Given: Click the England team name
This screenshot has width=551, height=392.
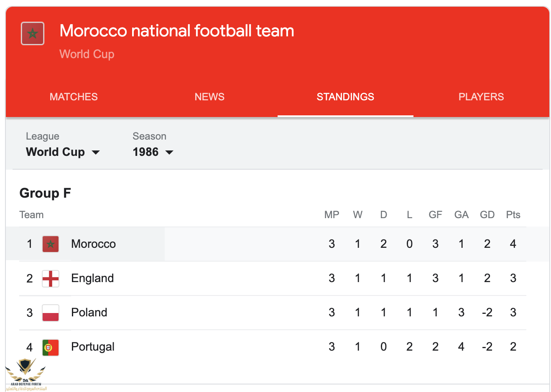Looking at the screenshot, I should point(92,278).
